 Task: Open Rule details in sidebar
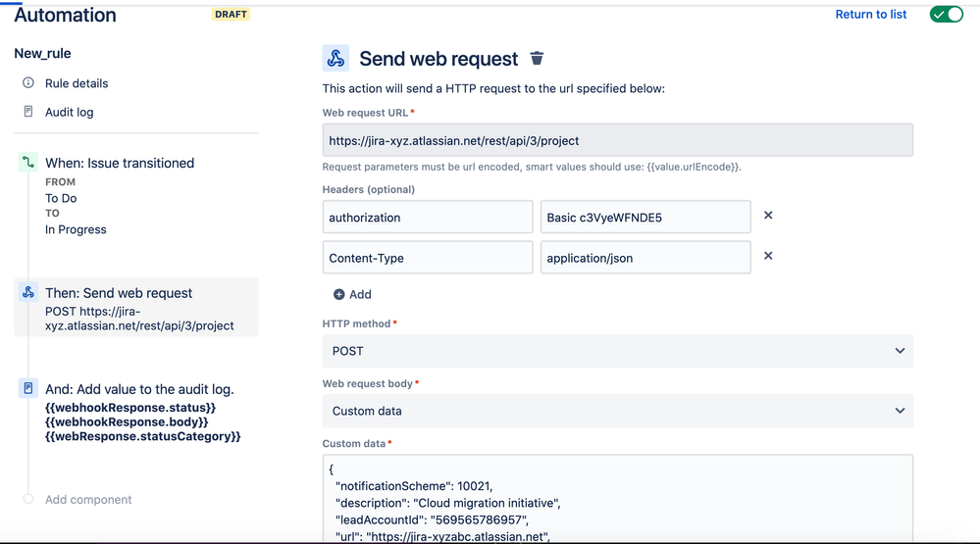click(77, 83)
